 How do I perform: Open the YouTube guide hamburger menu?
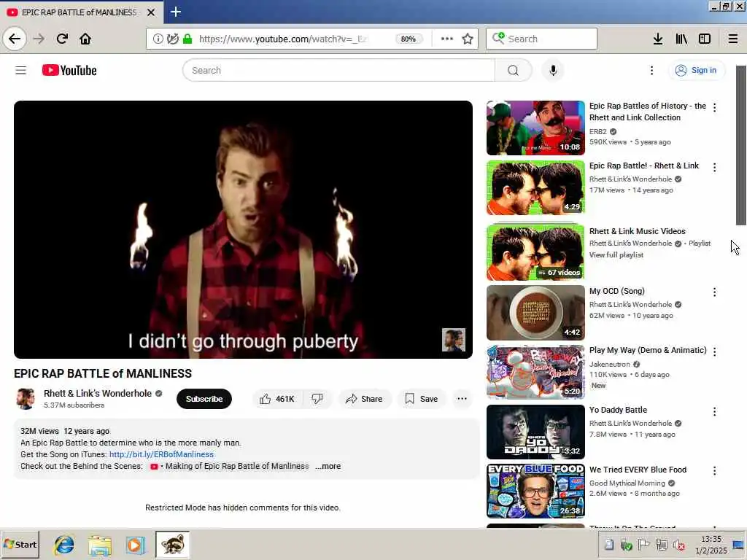point(20,71)
